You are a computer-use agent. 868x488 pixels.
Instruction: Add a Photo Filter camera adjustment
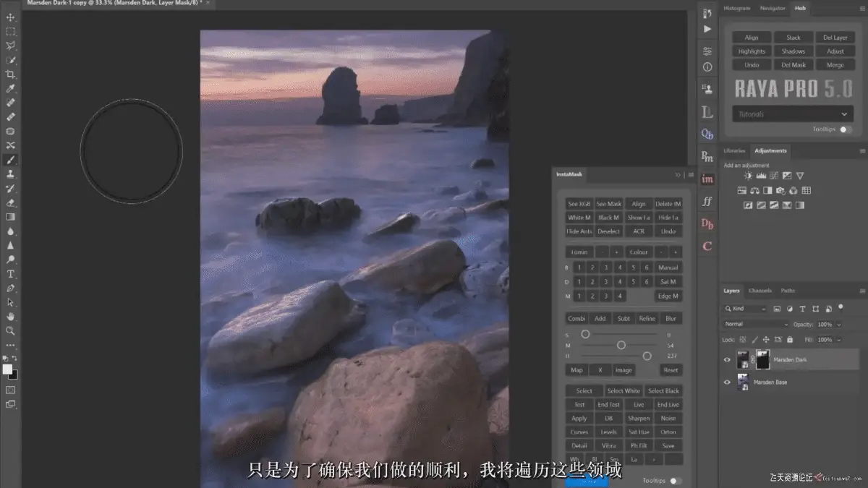coord(780,191)
